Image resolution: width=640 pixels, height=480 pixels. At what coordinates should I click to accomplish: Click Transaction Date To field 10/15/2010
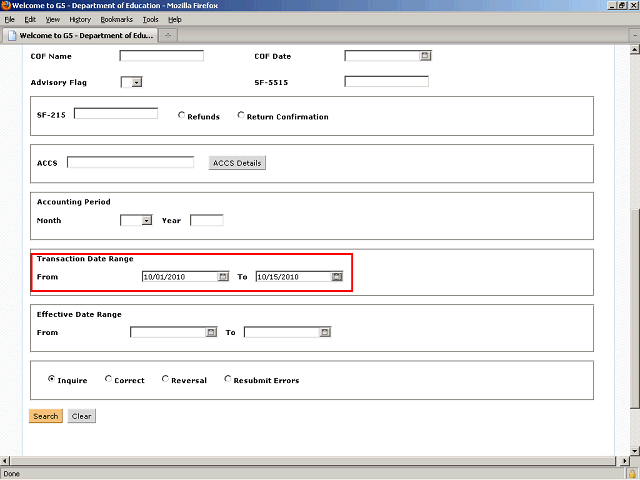(x=294, y=277)
